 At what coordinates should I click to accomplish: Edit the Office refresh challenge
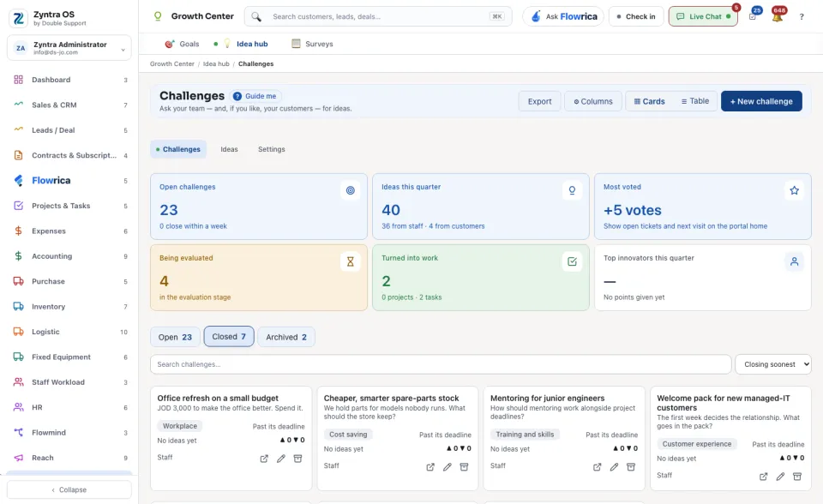281,459
